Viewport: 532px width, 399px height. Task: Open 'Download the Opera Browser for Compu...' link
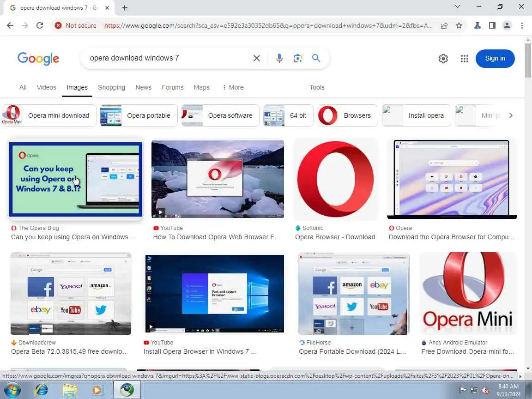452,237
